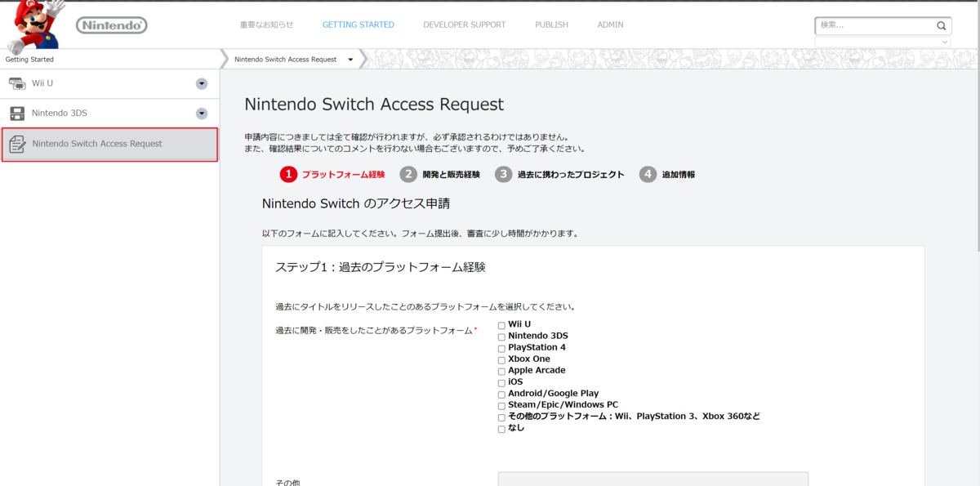The image size is (980, 486).
Task: Click the その他 text input field
Action: coord(653,479)
